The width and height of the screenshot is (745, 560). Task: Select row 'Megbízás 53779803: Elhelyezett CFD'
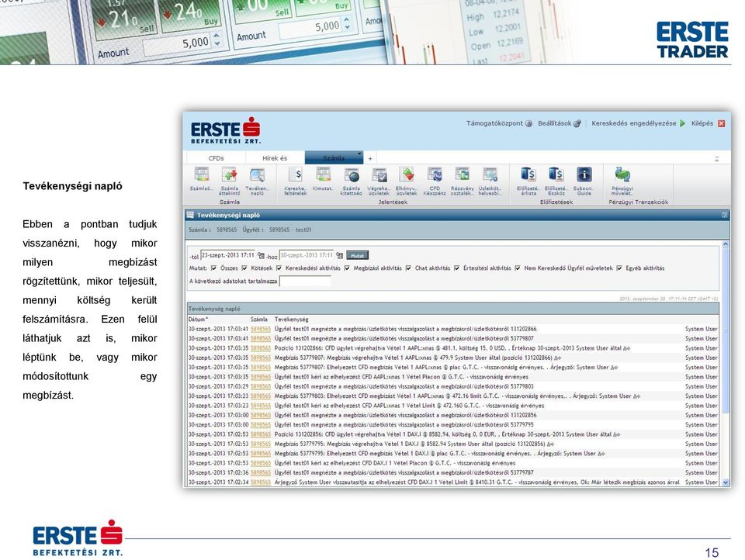tap(453, 396)
